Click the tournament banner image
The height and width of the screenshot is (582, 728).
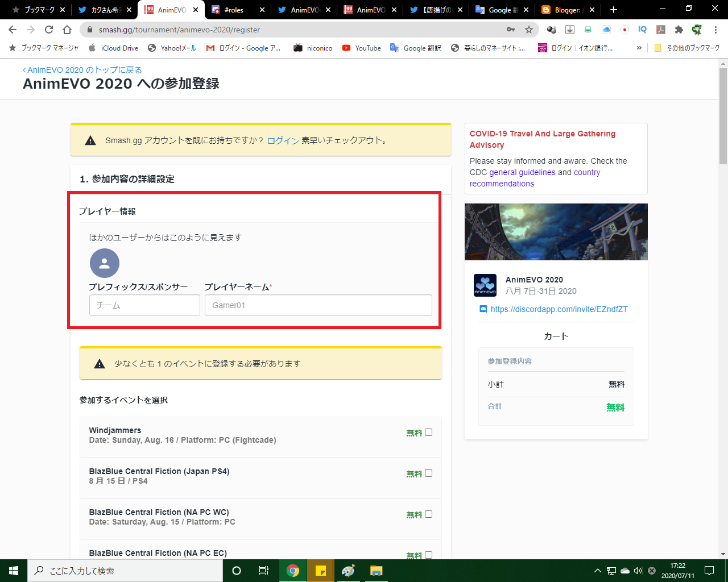point(556,232)
